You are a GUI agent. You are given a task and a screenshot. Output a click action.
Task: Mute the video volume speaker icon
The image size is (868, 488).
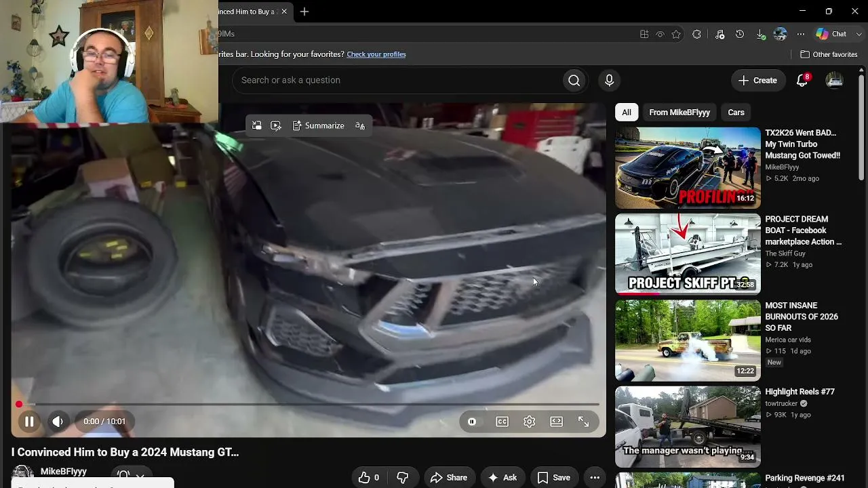[58, 422]
